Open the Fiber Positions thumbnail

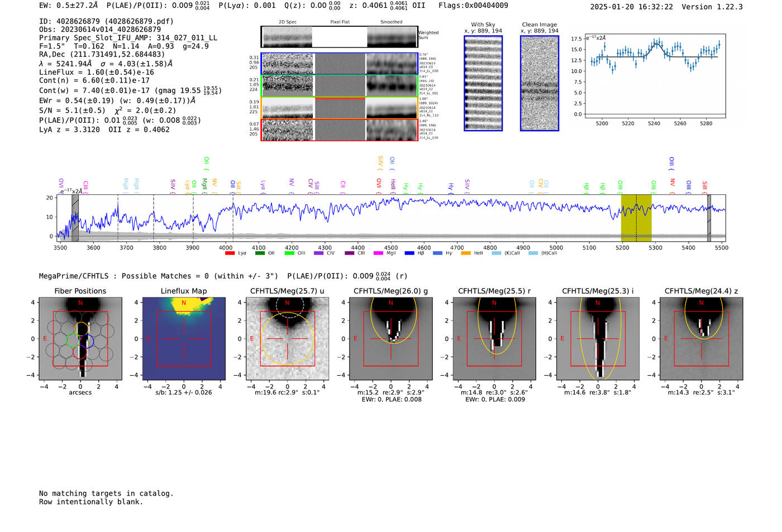80,338
